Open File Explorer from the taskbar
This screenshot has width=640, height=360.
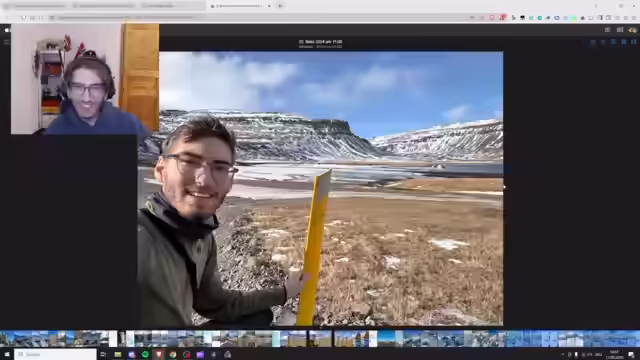tap(118, 355)
